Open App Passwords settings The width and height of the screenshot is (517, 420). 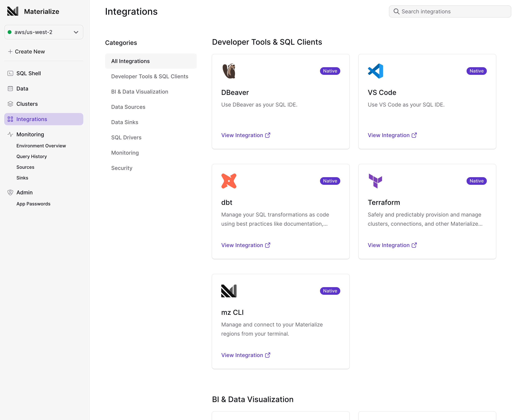[33, 204]
